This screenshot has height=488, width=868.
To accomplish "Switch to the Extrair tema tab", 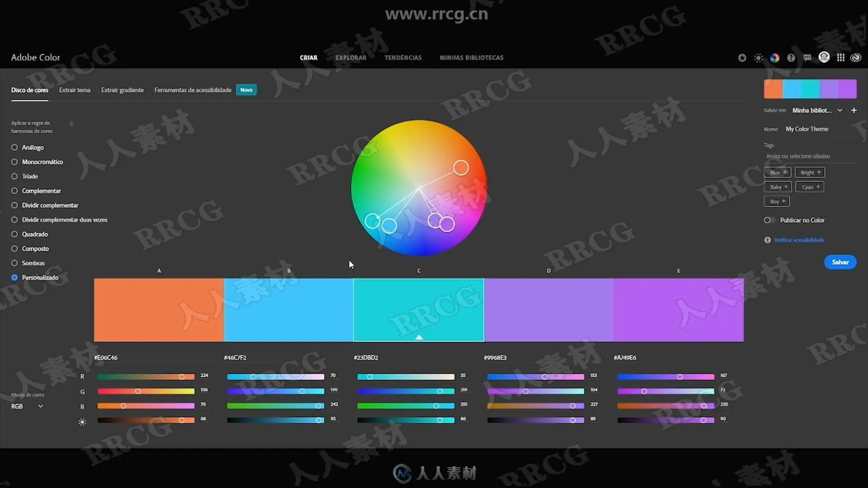I will (x=75, y=90).
